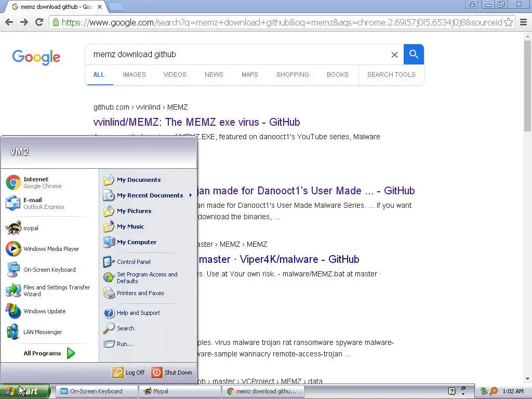The height and width of the screenshot is (399, 532).
Task: Click the blue magnifier search button
Action: tap(414, 54)
